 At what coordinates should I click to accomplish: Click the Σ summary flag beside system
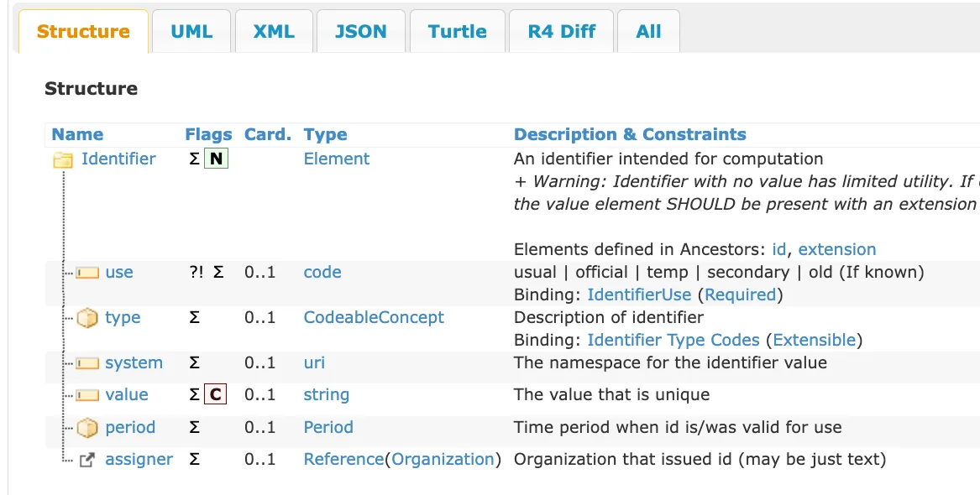coord(195,362)
